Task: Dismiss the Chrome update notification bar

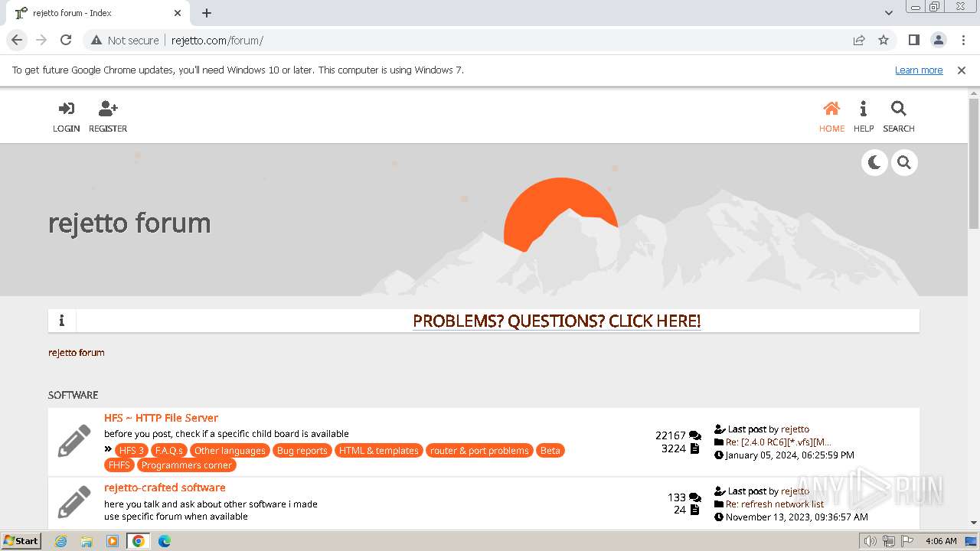Action: click(x=962, y=70)
